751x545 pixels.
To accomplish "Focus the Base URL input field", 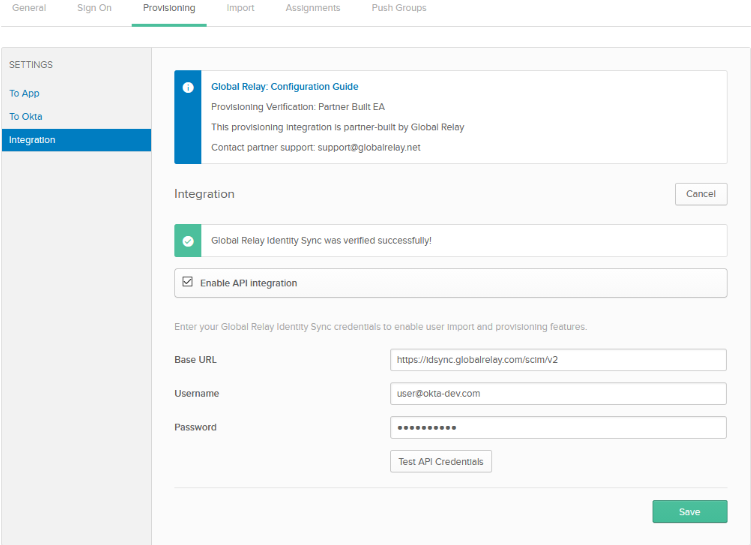I will click(x=558, y=360).
